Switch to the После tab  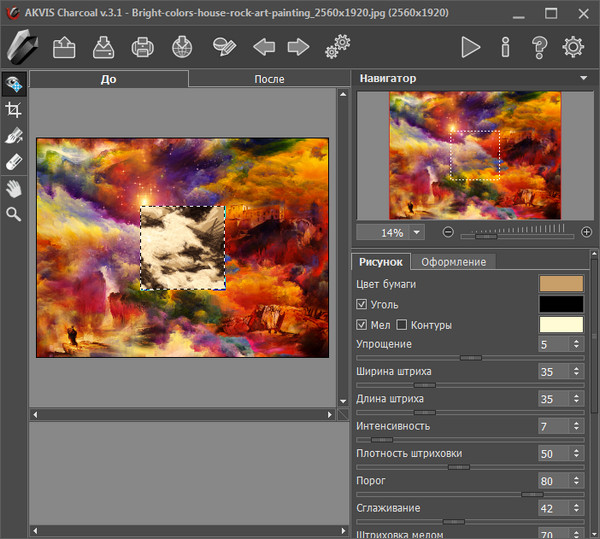[x=269, y=79]
